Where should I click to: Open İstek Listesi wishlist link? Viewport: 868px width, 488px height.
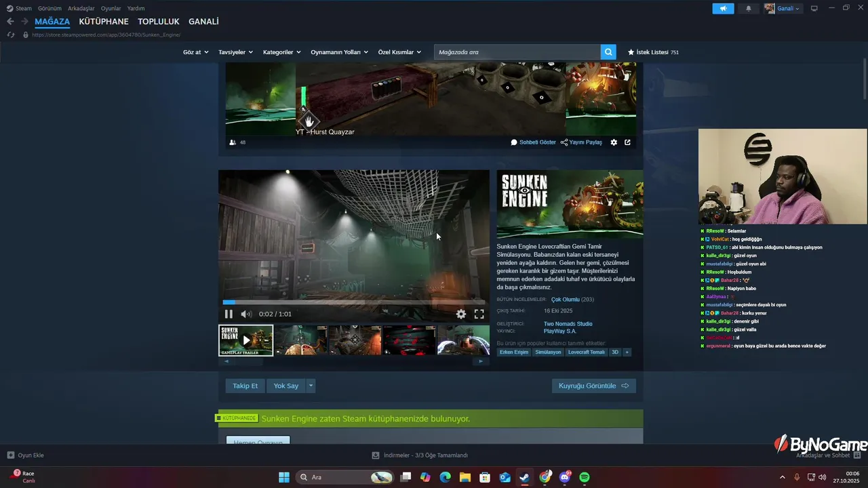(x=654, y=52)
